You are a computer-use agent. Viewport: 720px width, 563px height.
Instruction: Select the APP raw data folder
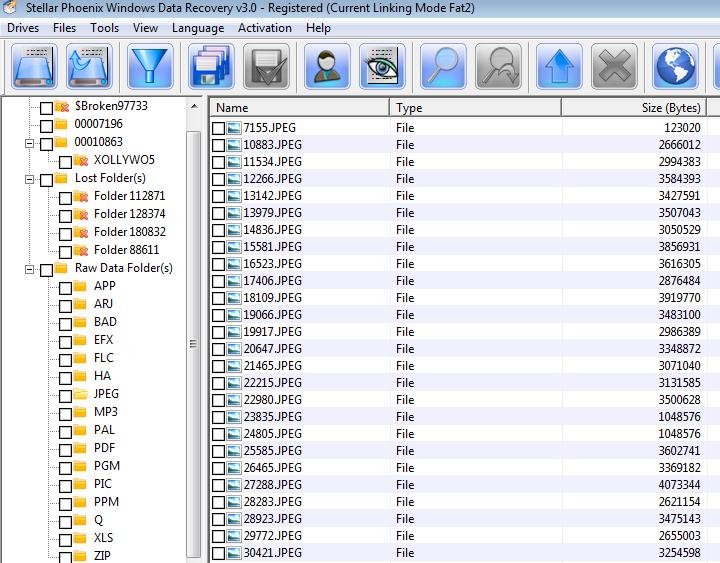[x=105, y=286]
